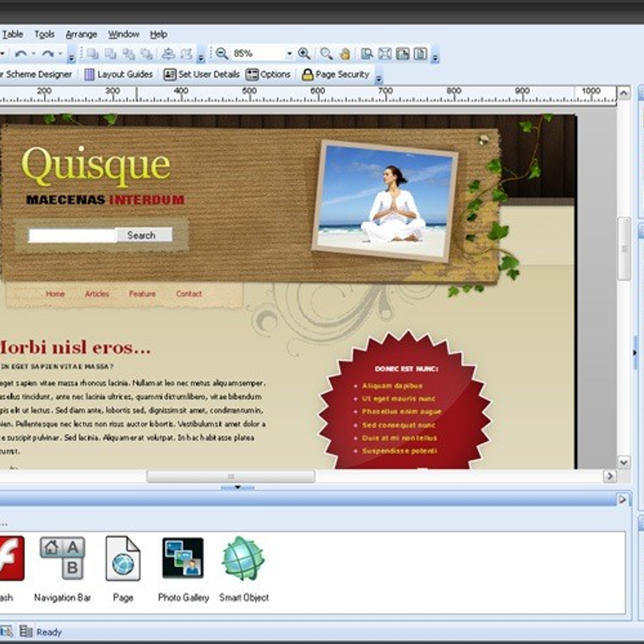This screenshot has height=644, width=644.
Task: Select the pan hand tool
Action: (345, 54)
